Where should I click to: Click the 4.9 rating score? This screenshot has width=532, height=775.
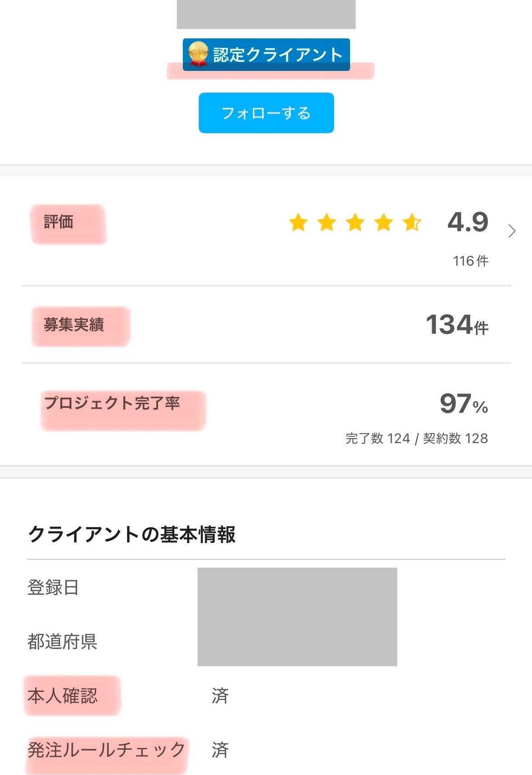468,222
